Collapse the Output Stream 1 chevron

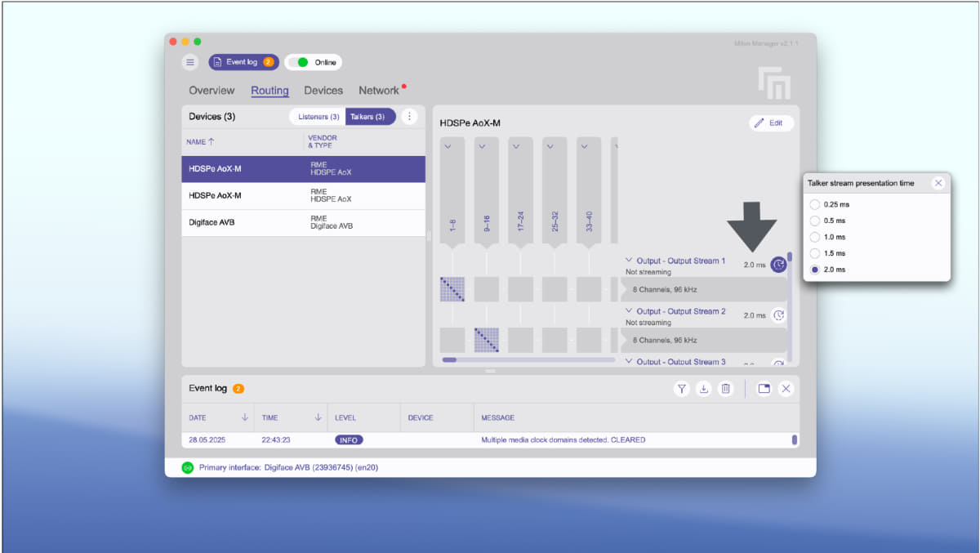629,261
